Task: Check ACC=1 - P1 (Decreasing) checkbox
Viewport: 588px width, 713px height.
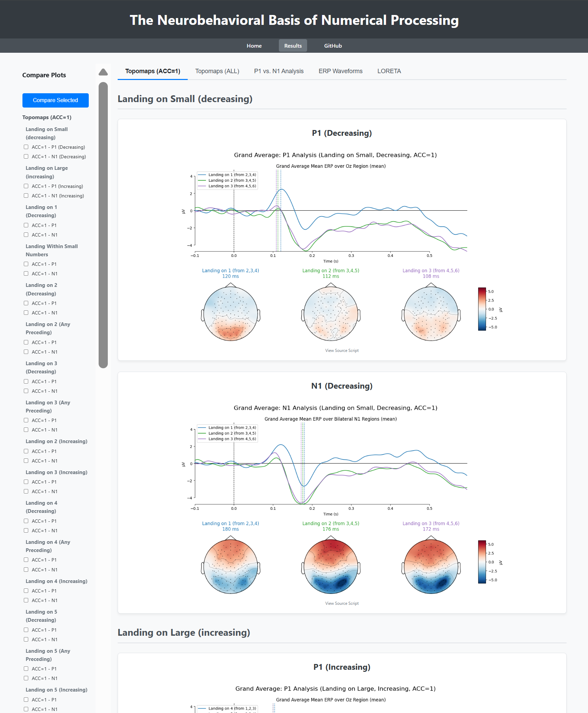Action: (26, 147)
